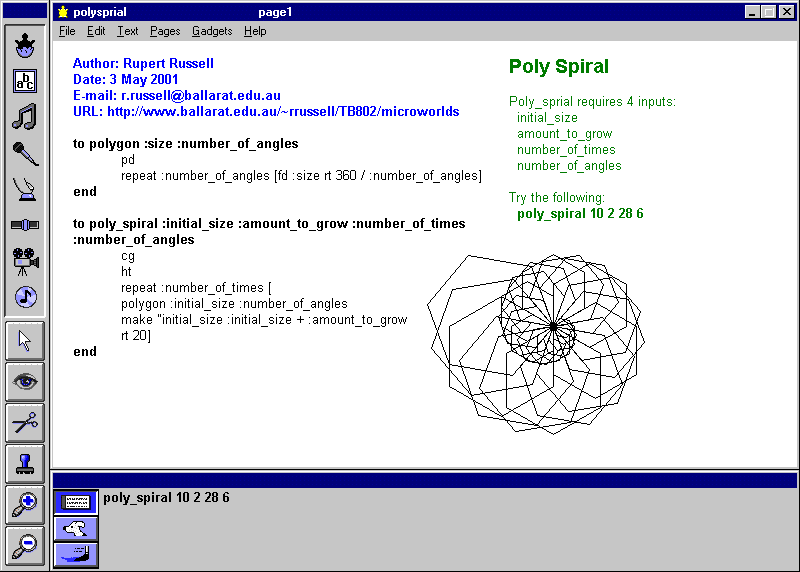The image size is (800, 572).
Task: Click the green 'number_of_times' label
Action: click(566, 150)
